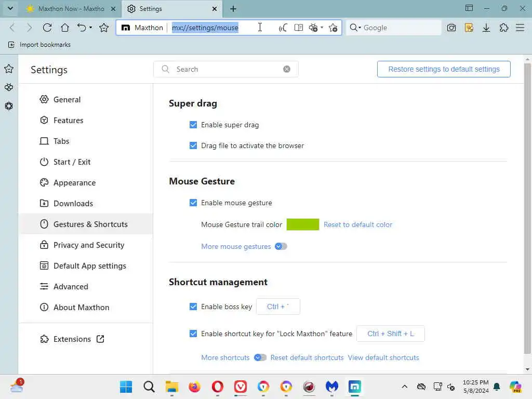Launch Firefox from the taskbar
Viewport: 532px width, 399px height.
pyautogui.click(x=194, y=387)
